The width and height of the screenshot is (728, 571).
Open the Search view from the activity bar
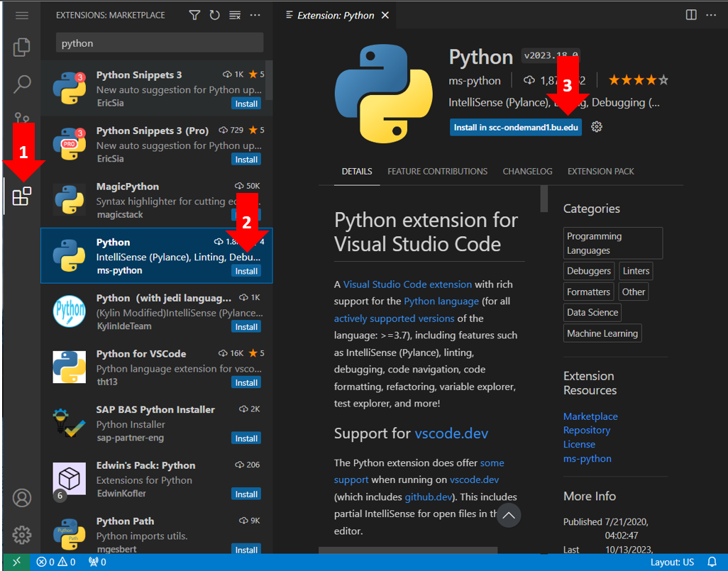click(21, 84)
